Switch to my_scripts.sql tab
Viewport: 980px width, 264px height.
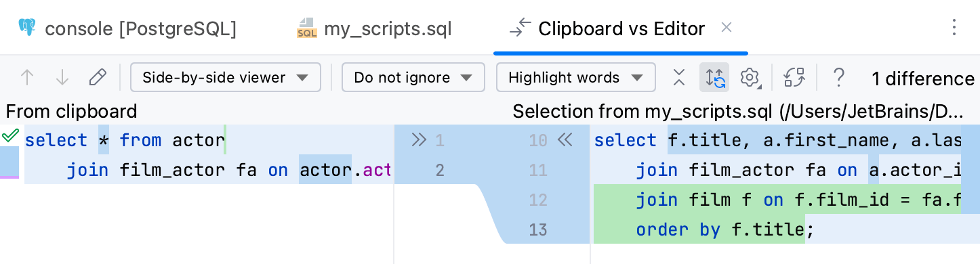point(374,28)
